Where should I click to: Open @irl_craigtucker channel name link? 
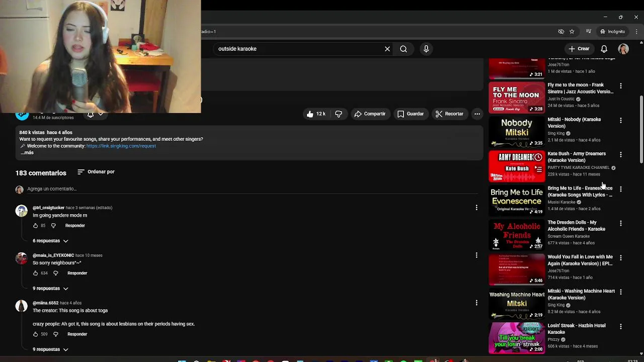48,208
